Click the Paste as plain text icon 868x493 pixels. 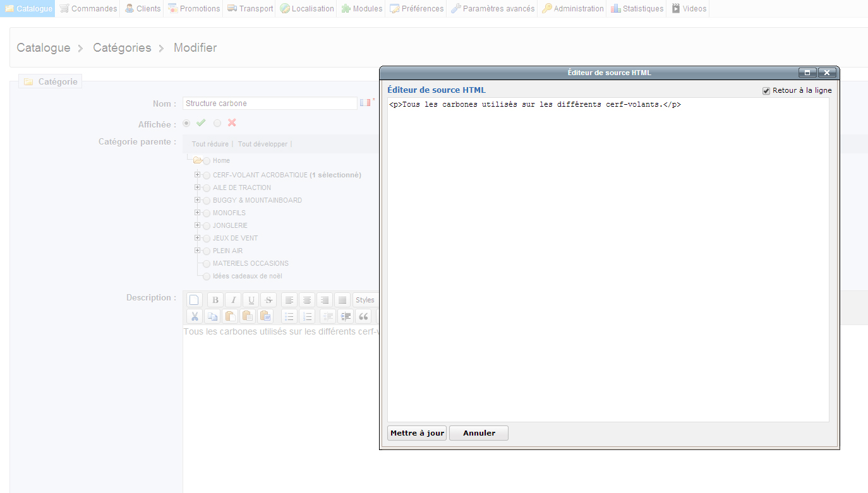point(248,316)
